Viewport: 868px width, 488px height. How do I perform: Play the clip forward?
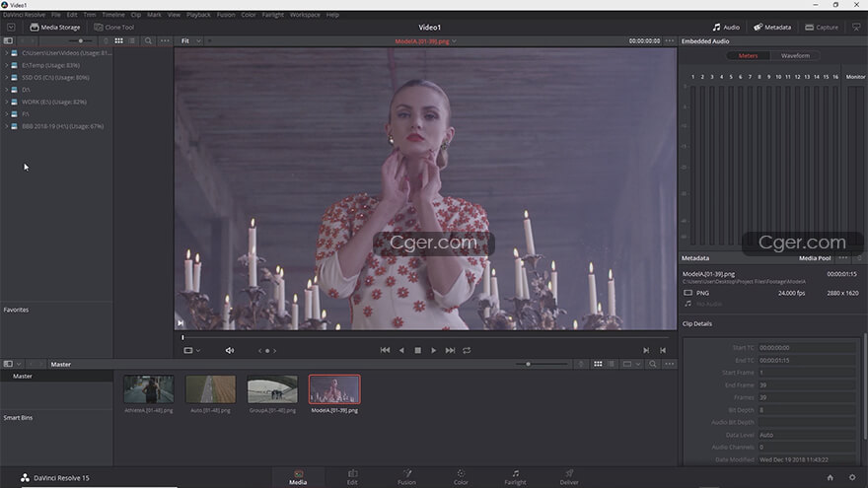(433, 350)
